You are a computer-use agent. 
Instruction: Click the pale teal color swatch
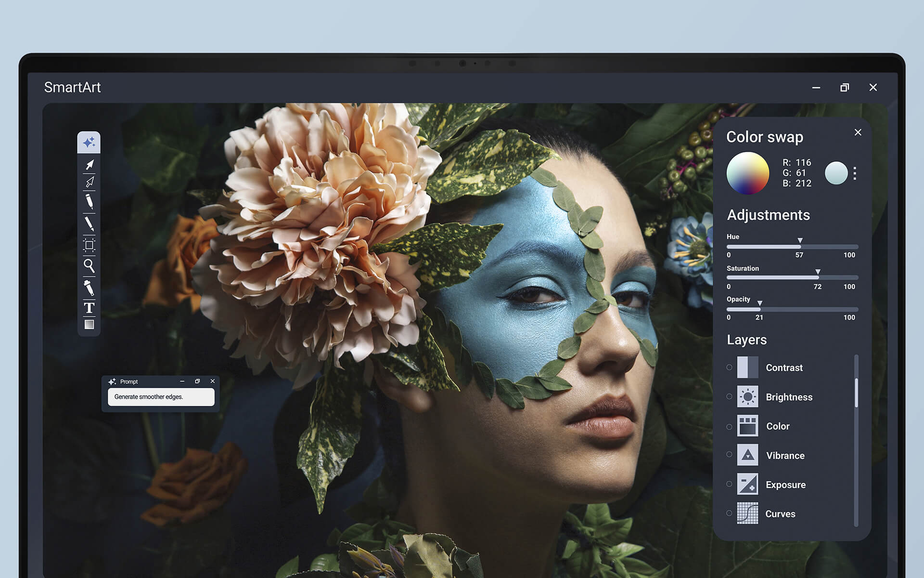836,173
